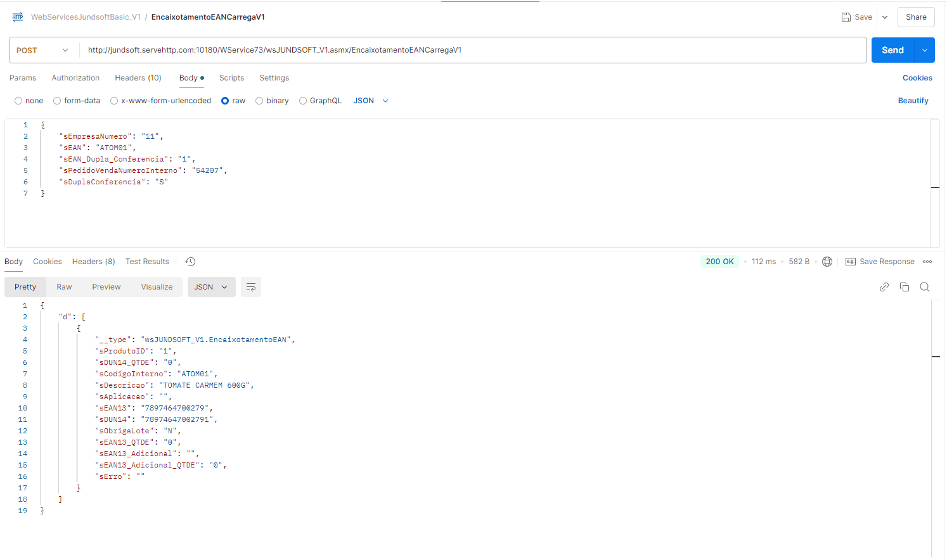Screen dimensions: 947x560
Task: Open the raw body JSON language dropdown
Action: [x=371, y=101]
